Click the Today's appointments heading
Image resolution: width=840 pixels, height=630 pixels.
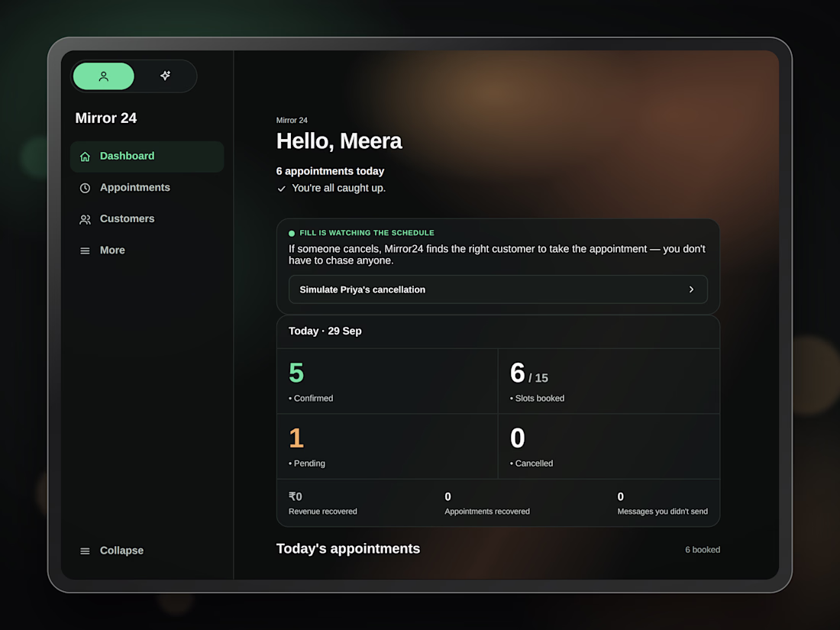tap(348, 548)
